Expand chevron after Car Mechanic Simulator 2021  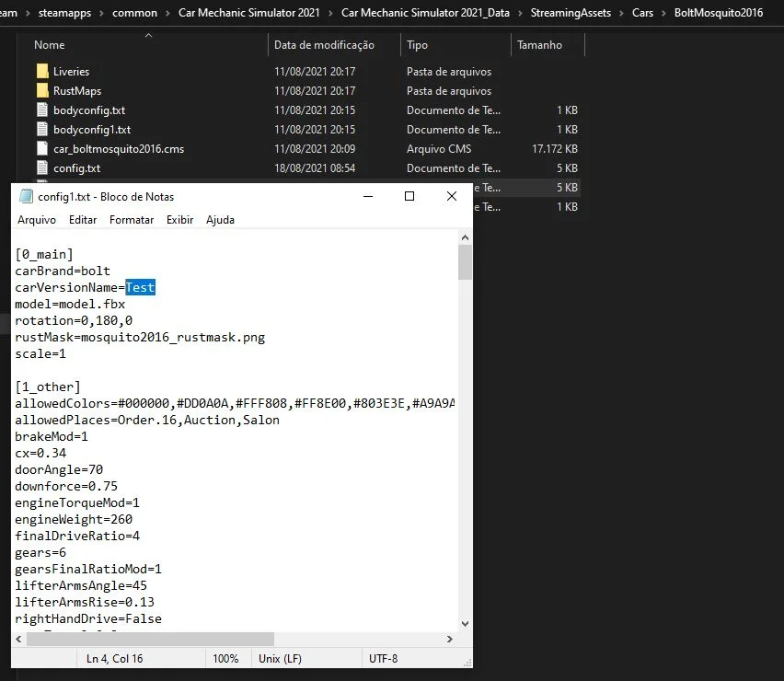(x=330, y=13)
